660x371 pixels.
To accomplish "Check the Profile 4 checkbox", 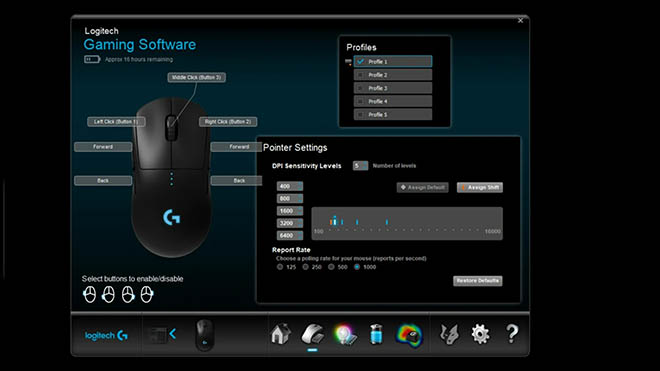I will point(360,101).
